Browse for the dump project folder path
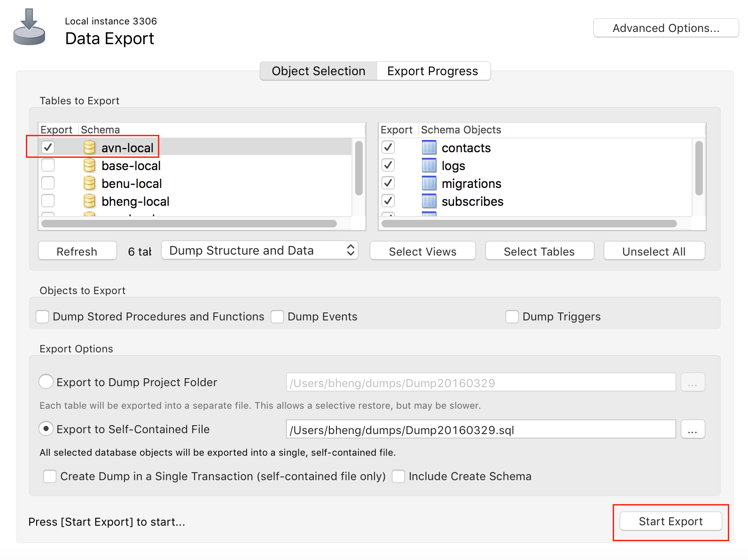 pyautogui.click(x=693, y=382)
